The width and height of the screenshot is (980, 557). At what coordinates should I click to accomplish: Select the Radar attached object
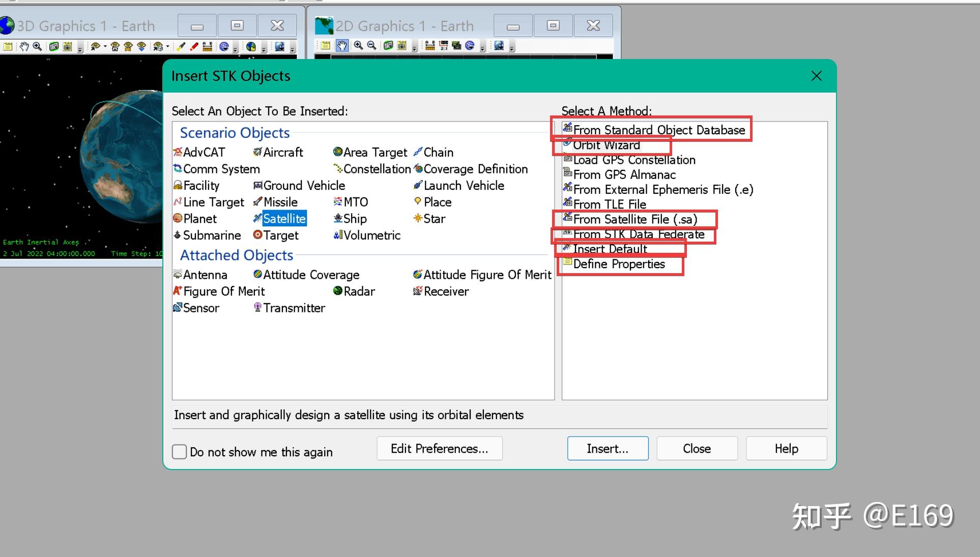click(359, 291)
